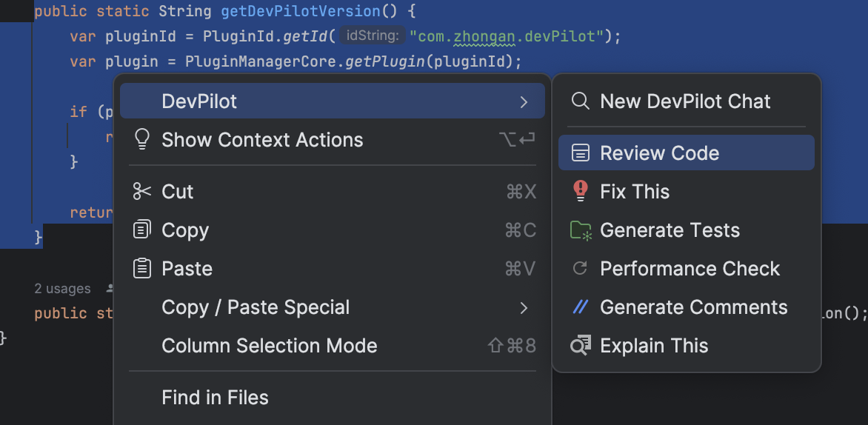This screenshot has width=868, height=425.
Task: Toggle Column Selection Mode
Action: click(x=269, y=346)
